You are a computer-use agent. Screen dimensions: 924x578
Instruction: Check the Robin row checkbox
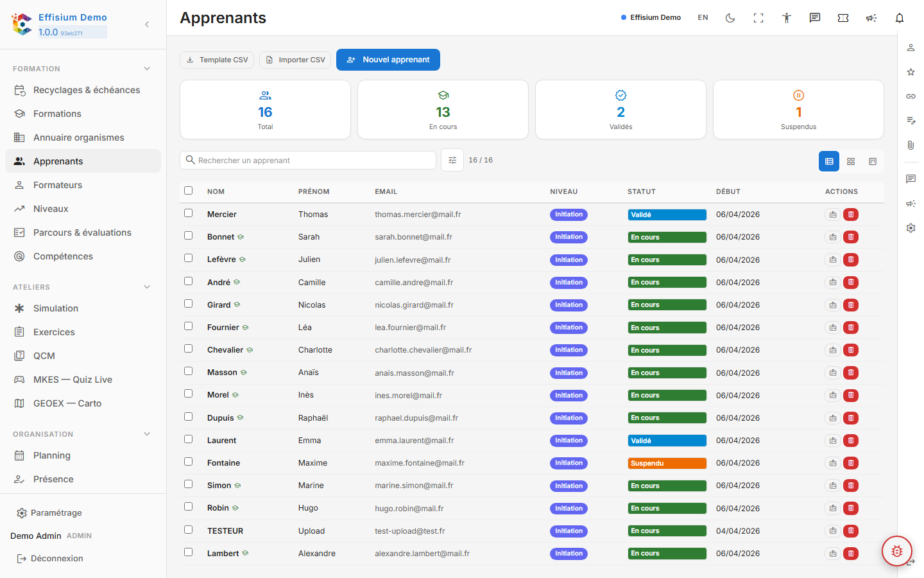[x=189, y=507]
